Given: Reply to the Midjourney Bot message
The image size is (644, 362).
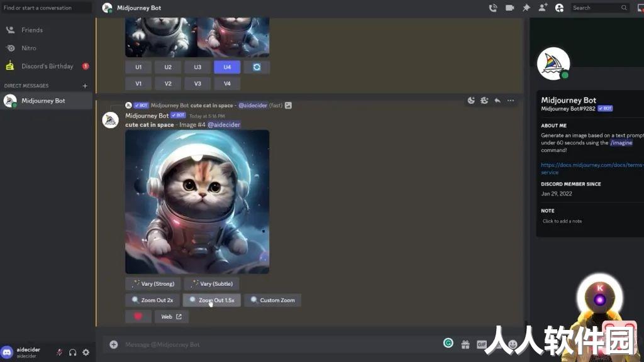Looking at the screenshot, I should [497, 101].
